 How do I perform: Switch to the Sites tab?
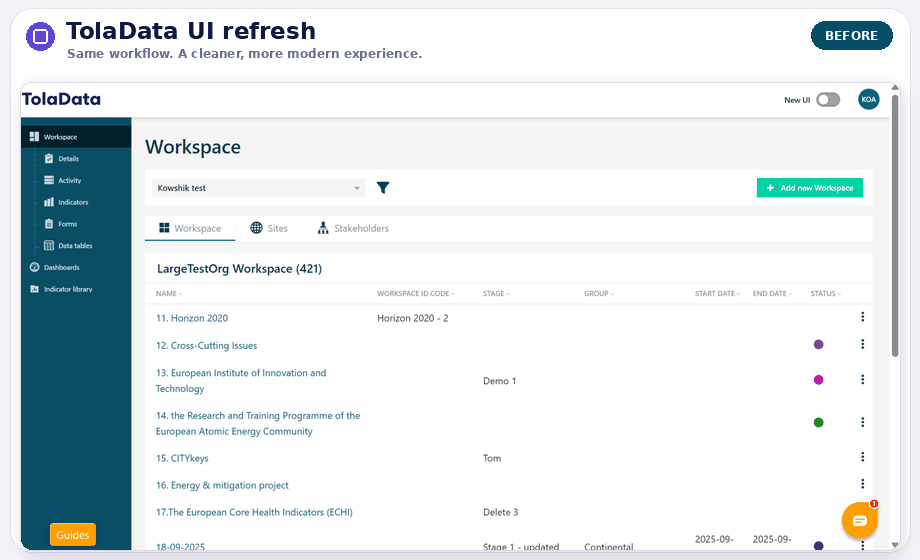click(269, 228)
